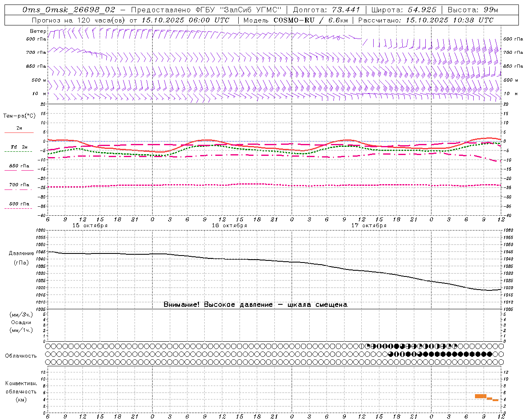The height and width of the screenshot is (420, 525).
Task: Click the model name COSMO-RU / 6.6км
Action: 311,20
